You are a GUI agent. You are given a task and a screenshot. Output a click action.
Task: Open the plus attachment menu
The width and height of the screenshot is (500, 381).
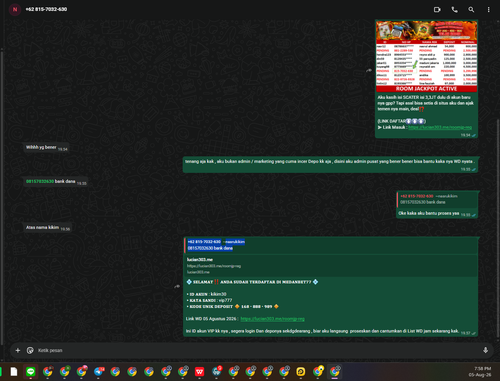tap(18, 350)
